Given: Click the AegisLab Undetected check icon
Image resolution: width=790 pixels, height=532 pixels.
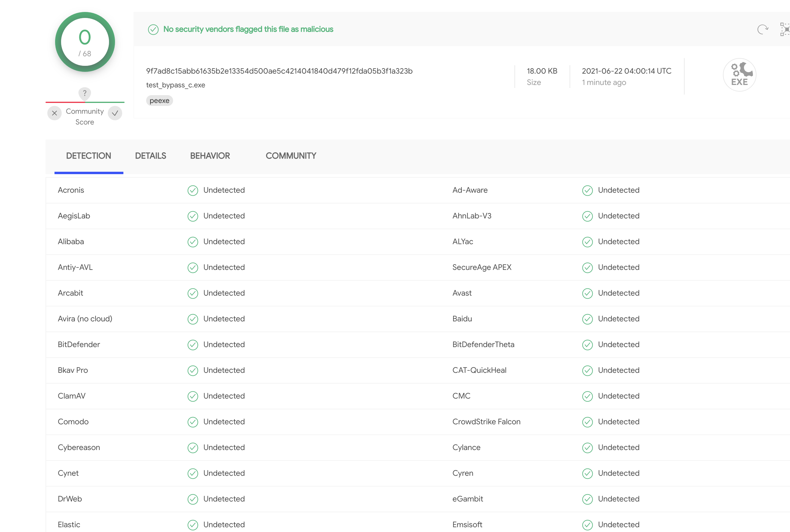Looking at the screenshot, I should click(193, 216).
